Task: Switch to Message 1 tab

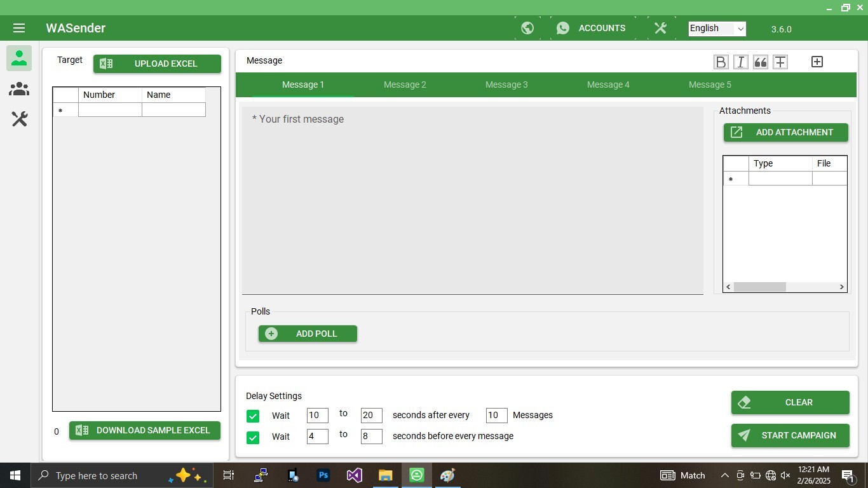Action: pos(303,85)
